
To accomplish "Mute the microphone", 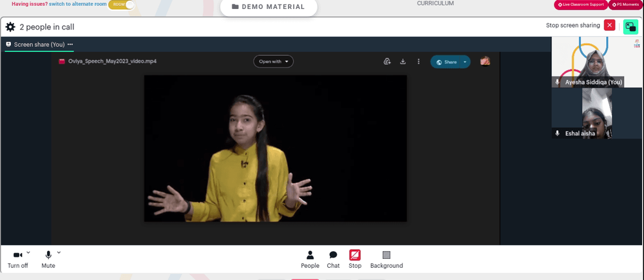I will (48, 259).
